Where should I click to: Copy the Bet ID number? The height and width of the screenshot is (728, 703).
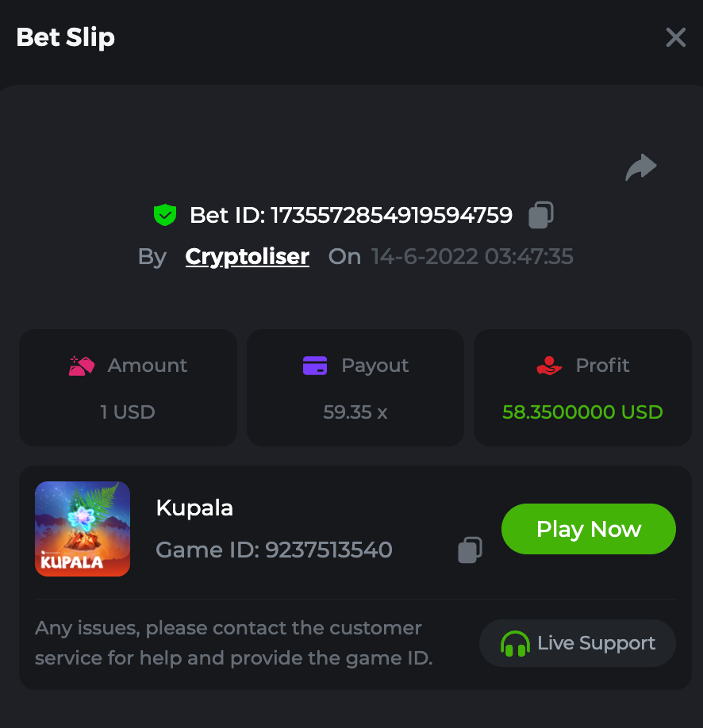point(541,215)
